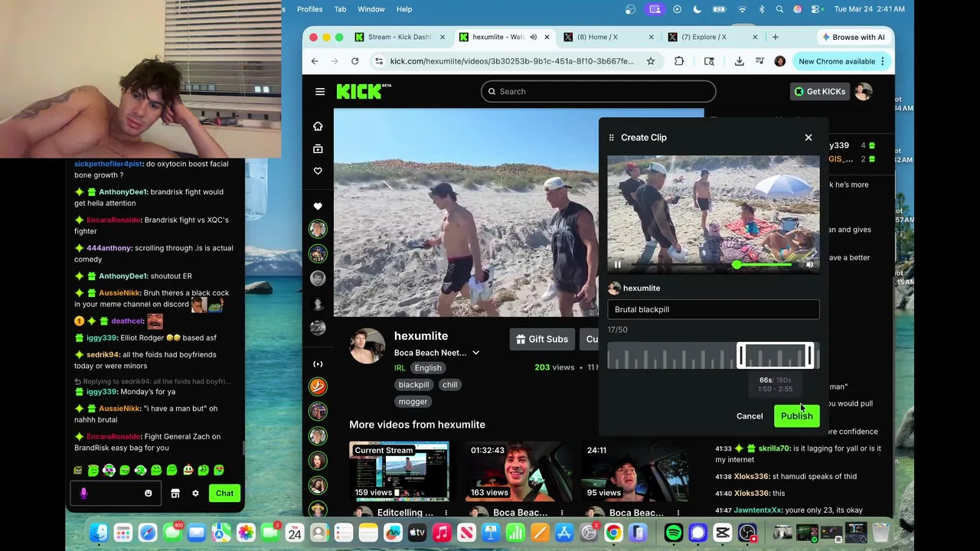Send message with Chat button

pos(224,494)
